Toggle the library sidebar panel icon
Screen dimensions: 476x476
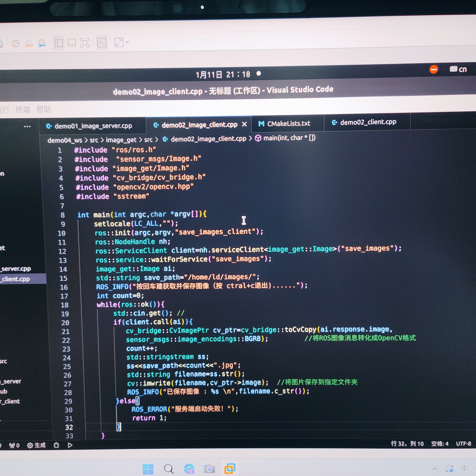59,43
